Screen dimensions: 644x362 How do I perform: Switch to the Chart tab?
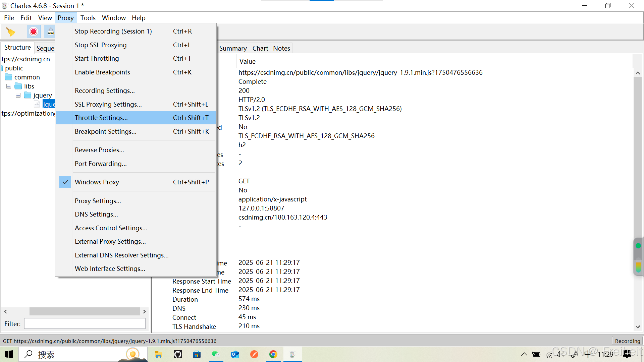tap(260, 48)
